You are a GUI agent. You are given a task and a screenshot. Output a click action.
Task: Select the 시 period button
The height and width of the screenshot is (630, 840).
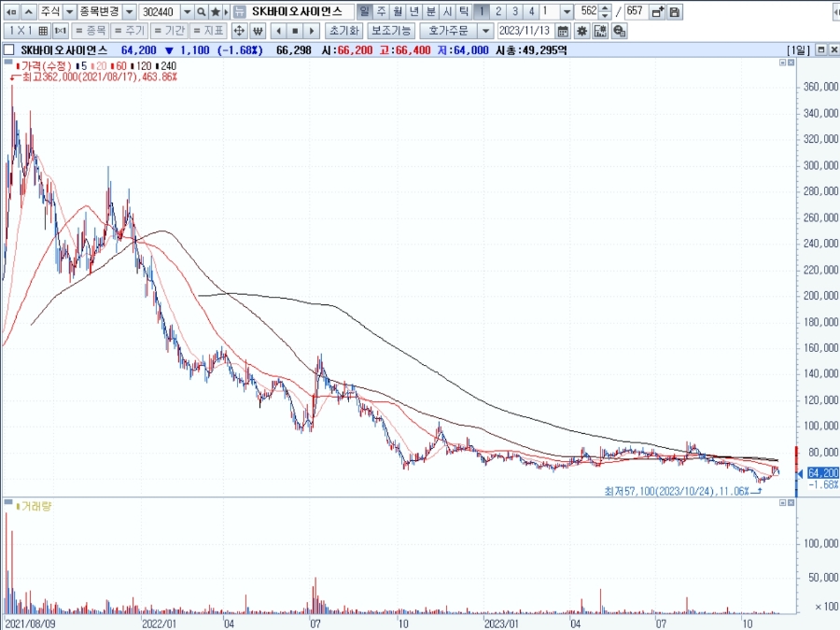447,11
